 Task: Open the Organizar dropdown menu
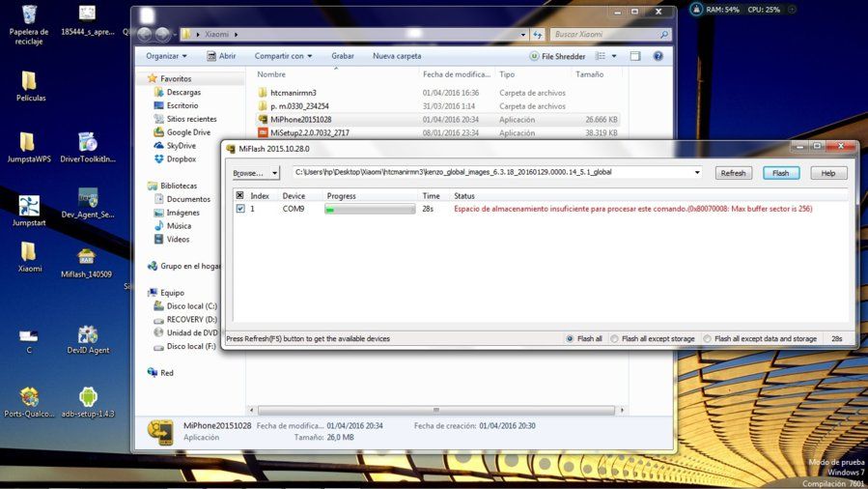pos(166,56)
